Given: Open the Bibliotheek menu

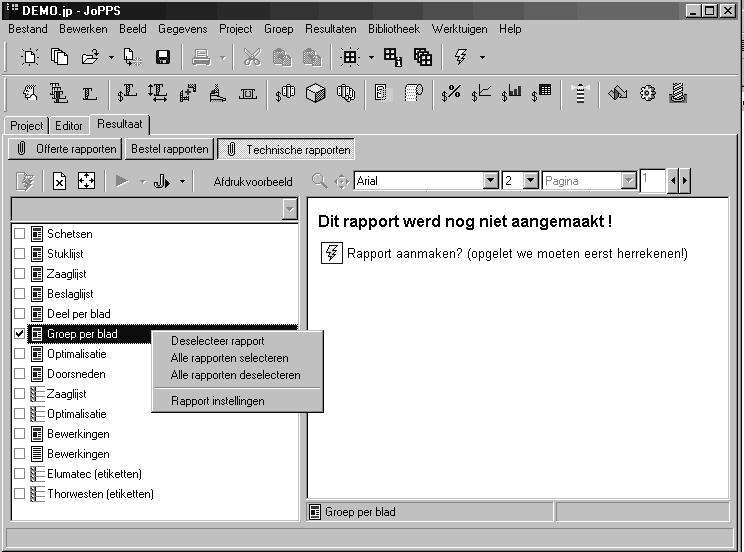Looking at the screenshot, I should pyautogui.click(x=394, y=29).
